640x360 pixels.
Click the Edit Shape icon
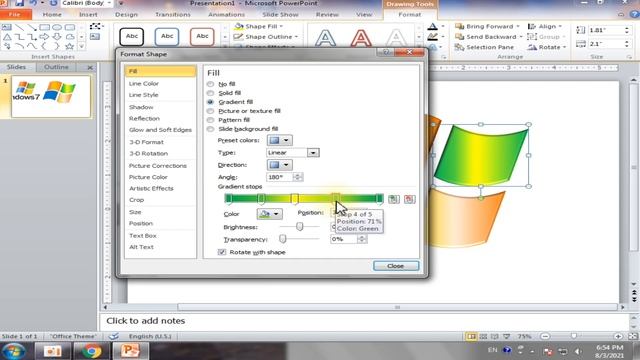point(95,26)
